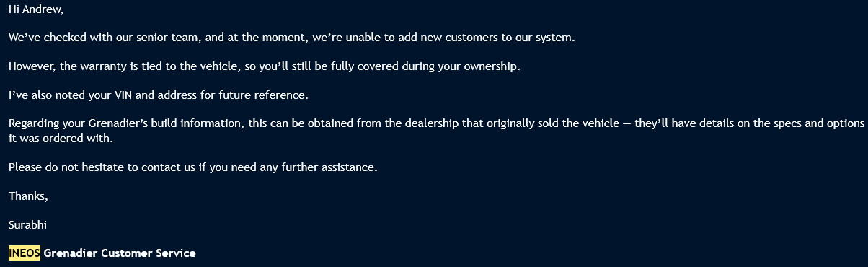Click the word 'VIN'
Image resolution: width=868 pixels, height=267 pixels.
[125, 95]
